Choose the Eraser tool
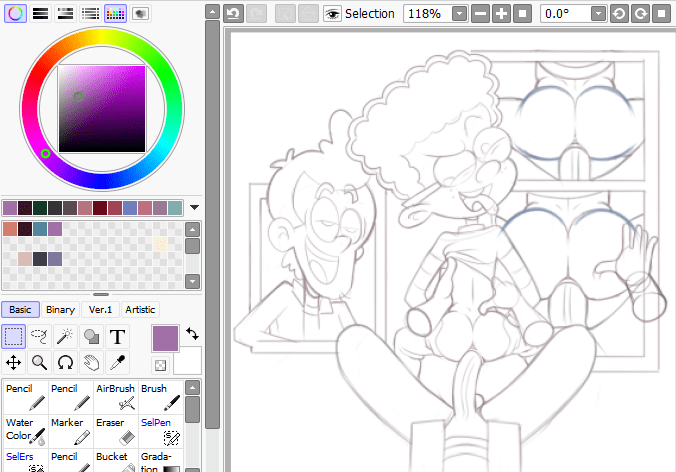Viewport: 676px width, 472px height. 116,431
